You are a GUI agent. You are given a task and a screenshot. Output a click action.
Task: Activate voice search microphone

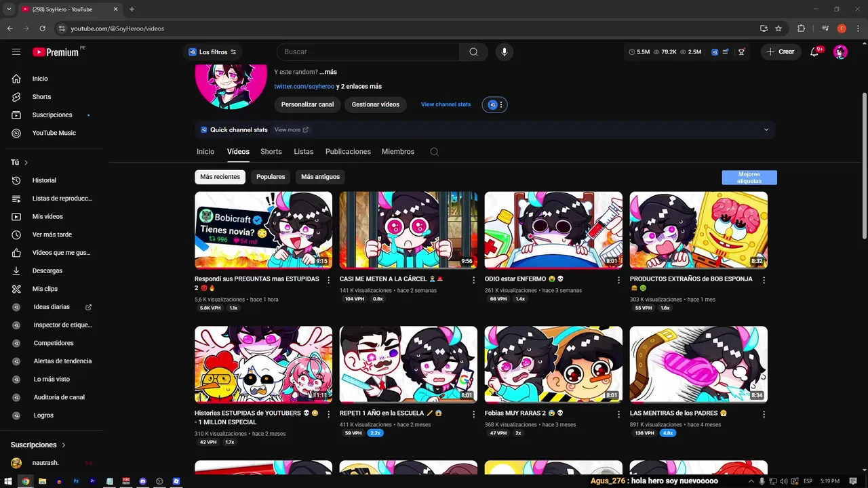pos(504,52)
